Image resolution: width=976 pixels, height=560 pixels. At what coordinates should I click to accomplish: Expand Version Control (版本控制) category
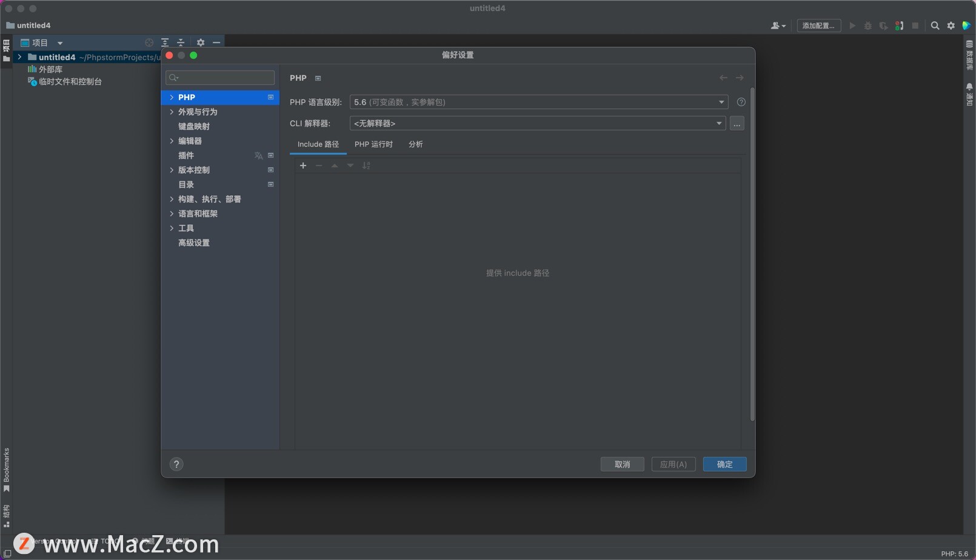pos(172,170)
